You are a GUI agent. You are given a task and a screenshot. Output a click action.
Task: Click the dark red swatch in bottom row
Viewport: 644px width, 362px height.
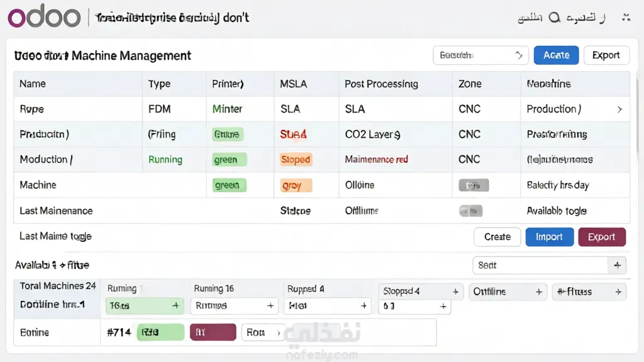(213, 332)
